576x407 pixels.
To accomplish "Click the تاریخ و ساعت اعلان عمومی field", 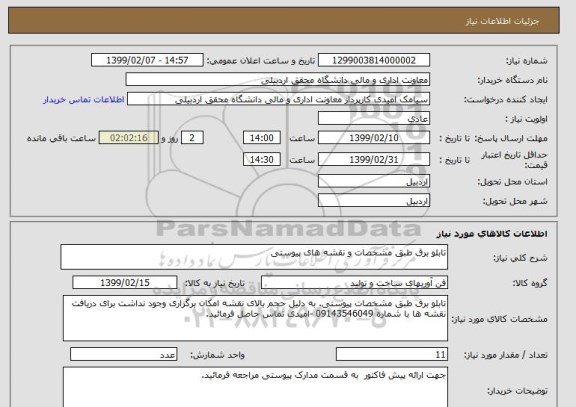I will point(147,60).
